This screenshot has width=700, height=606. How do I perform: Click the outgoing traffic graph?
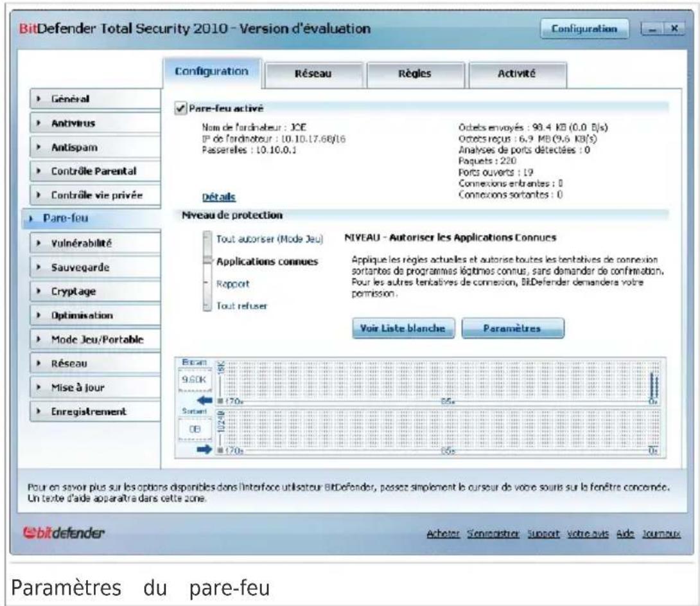pyautogui.click(x=438, y=431)
